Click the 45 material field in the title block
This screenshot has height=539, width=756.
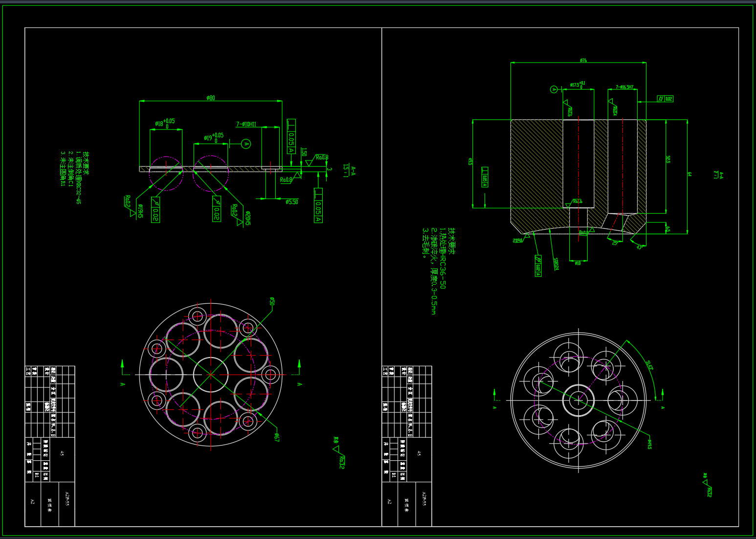[x=61, y=453]
